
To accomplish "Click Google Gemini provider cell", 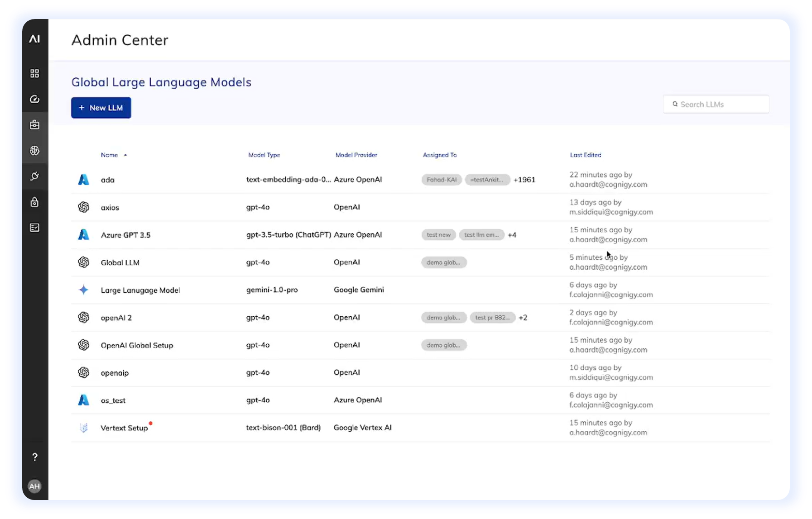I will (x=359, y=290).
